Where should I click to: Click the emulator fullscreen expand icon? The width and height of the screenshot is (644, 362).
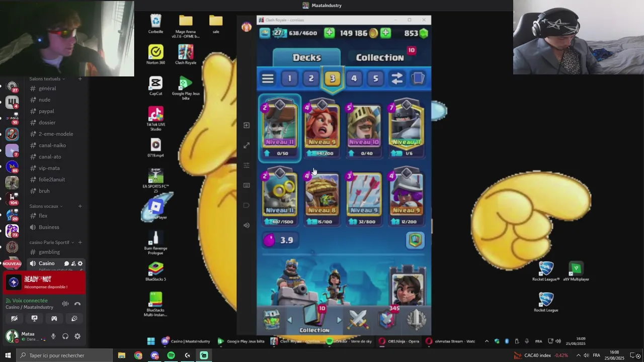click(x=246, y=145)
